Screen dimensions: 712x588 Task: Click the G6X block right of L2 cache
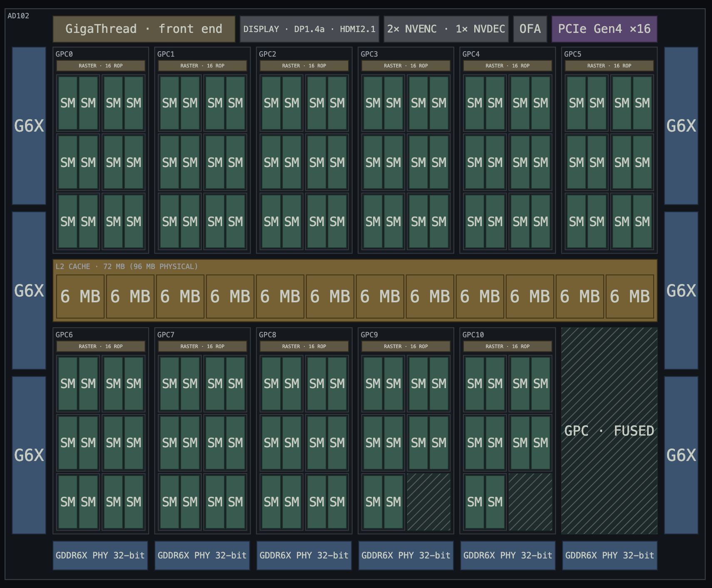click(681, 291)
